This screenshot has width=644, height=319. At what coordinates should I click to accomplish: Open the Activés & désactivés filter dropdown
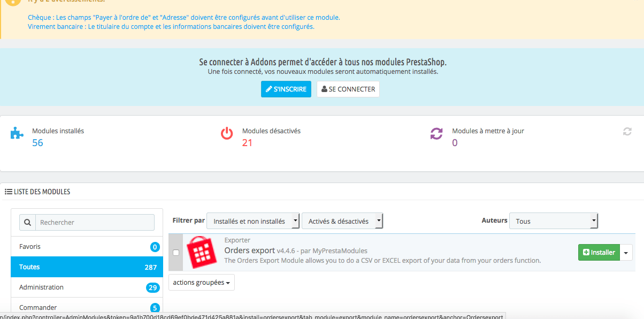coord(342,221)
